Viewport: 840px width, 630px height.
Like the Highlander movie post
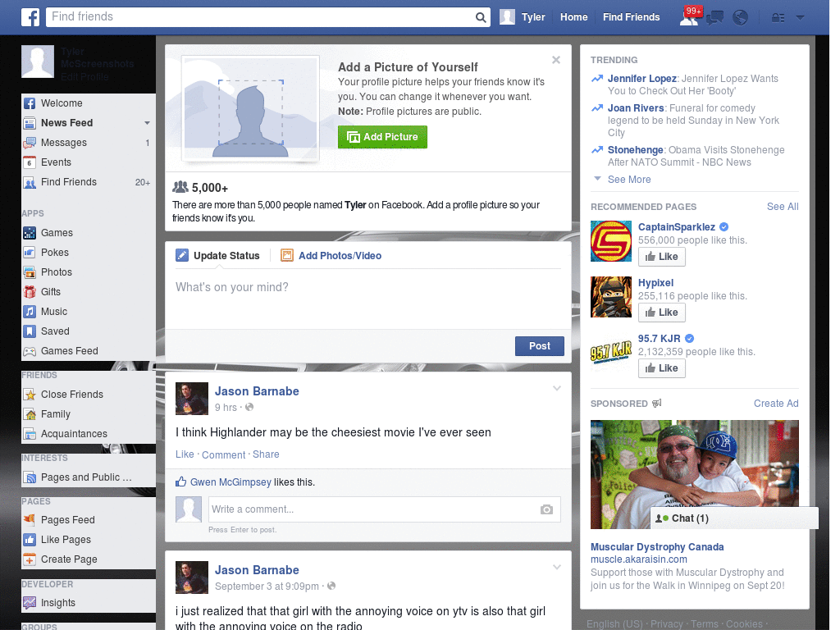tap(185, 454)
